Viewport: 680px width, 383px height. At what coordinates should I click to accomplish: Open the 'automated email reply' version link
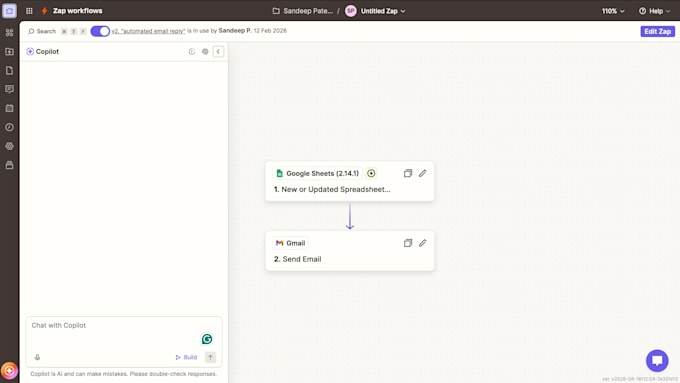click(x=148, y=31)
